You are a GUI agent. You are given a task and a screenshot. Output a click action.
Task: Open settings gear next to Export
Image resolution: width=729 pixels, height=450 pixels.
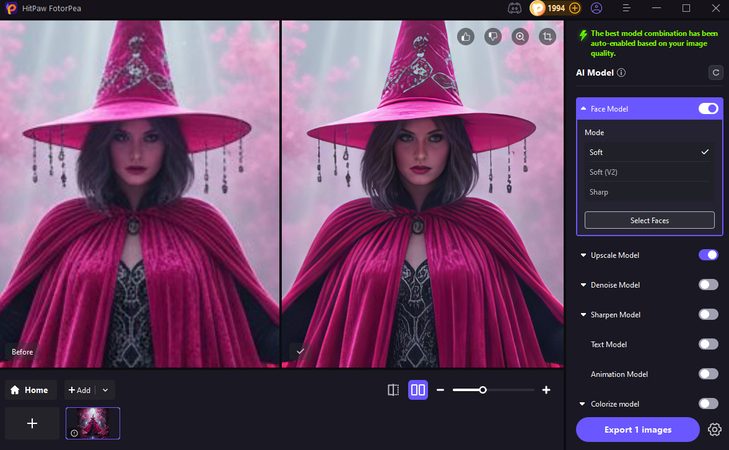tap(714, 429)
